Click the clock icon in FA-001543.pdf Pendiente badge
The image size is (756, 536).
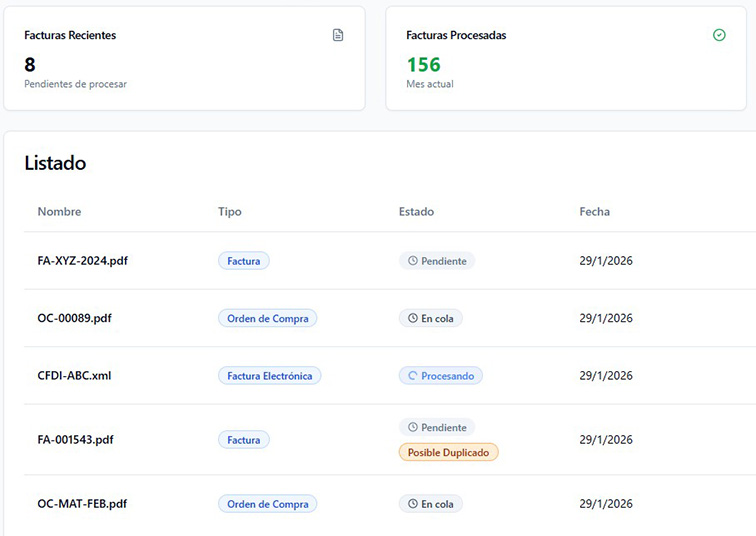(411, 428)
